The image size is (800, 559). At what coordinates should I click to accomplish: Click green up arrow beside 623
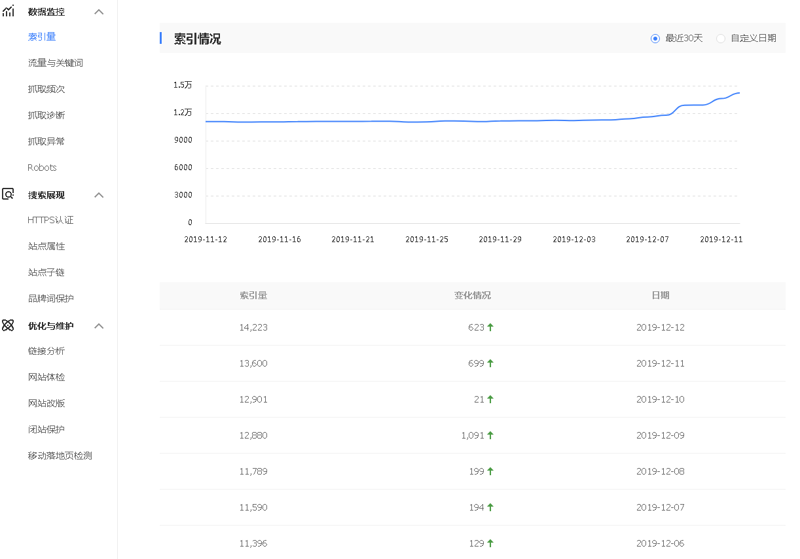click(490, 327)
